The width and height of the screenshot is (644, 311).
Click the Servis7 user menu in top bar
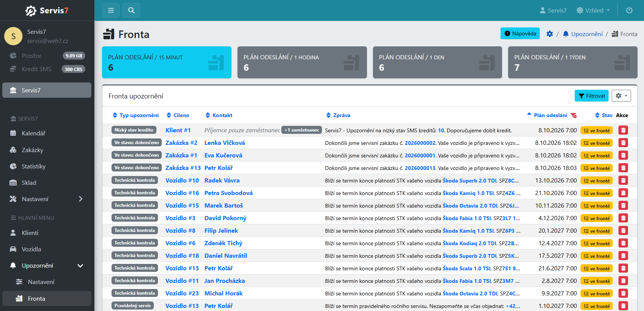(553, 10)
